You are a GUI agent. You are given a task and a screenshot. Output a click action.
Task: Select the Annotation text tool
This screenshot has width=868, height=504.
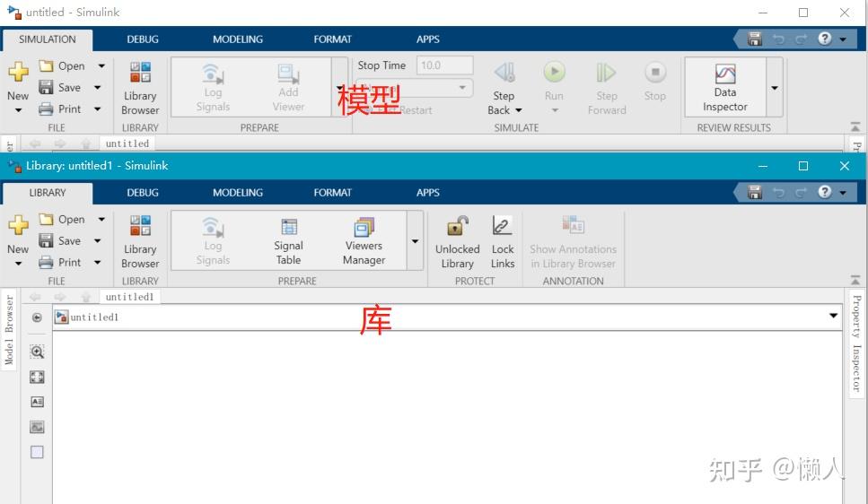tap(37, 402)
